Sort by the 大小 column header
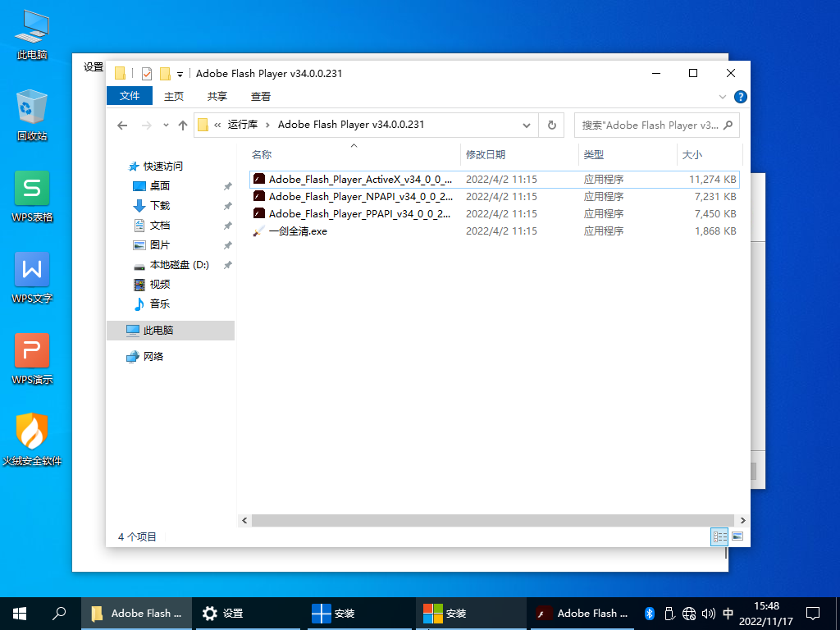 [710, 155]
